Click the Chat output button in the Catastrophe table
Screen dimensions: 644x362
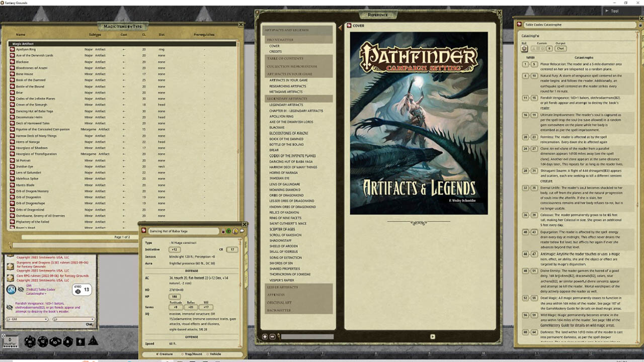pos(561,48)
